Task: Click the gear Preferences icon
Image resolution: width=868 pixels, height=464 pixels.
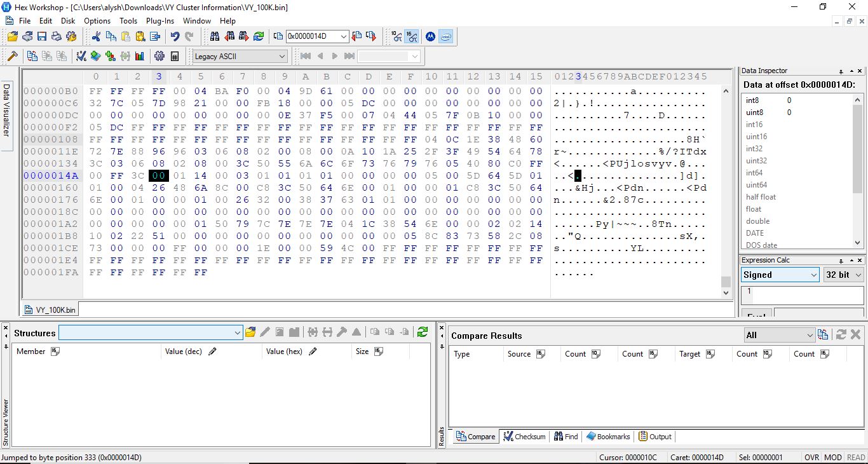Action: [x=159, y=56]
